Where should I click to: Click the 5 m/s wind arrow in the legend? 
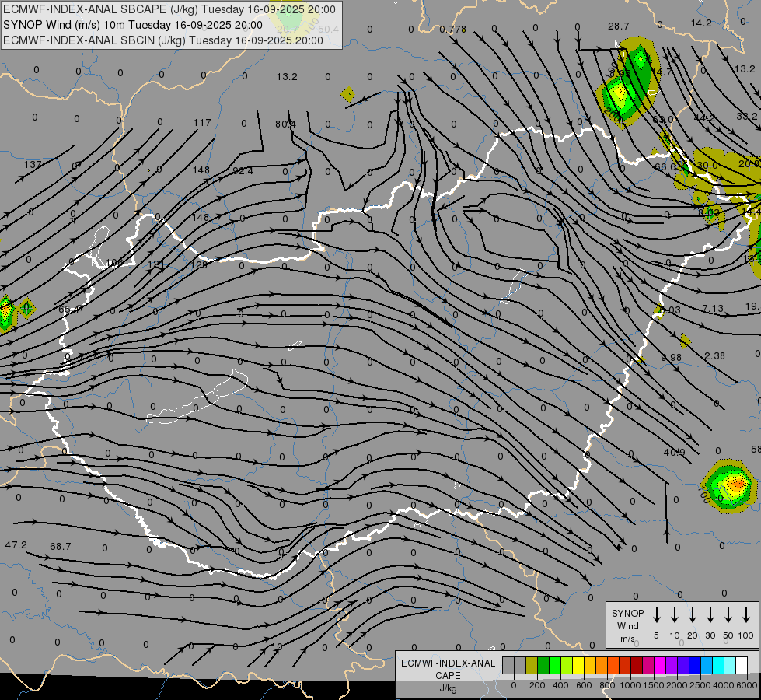click(656, 615)
